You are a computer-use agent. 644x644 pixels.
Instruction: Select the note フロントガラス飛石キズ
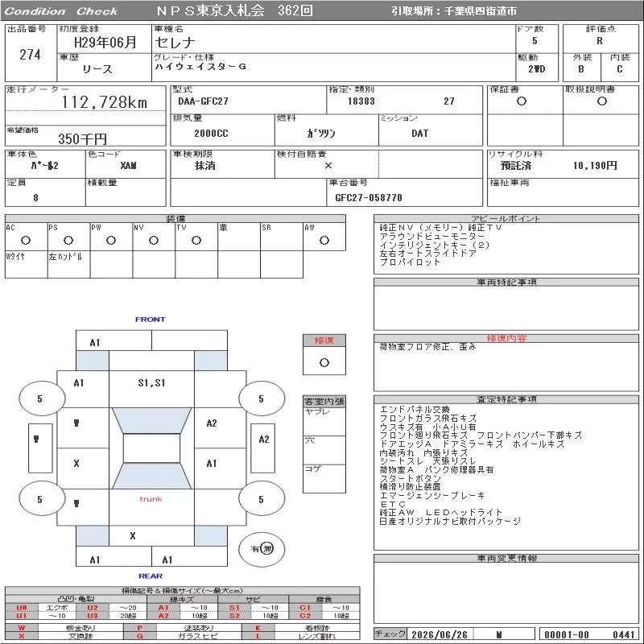(428, 418)
